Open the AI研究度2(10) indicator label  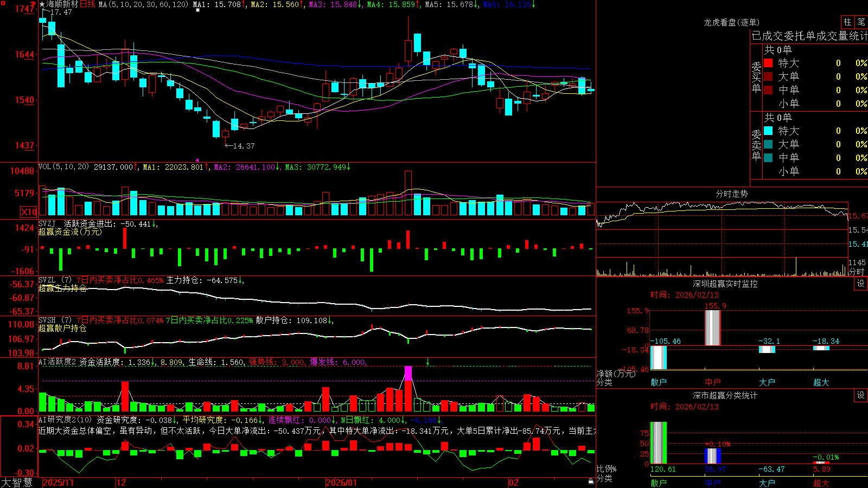pyautogui.click(x=65, y=420)
